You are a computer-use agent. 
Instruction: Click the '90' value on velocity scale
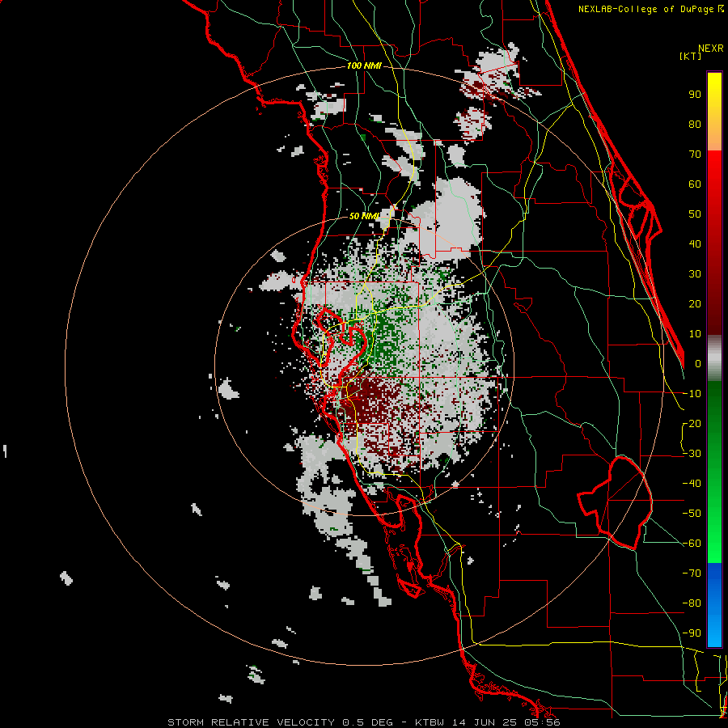pyautogui.click(x=695, y=95)
